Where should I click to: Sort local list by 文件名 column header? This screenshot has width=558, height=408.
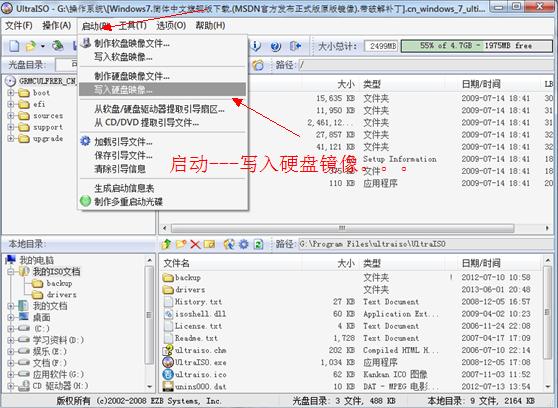[x=230, y=263]
